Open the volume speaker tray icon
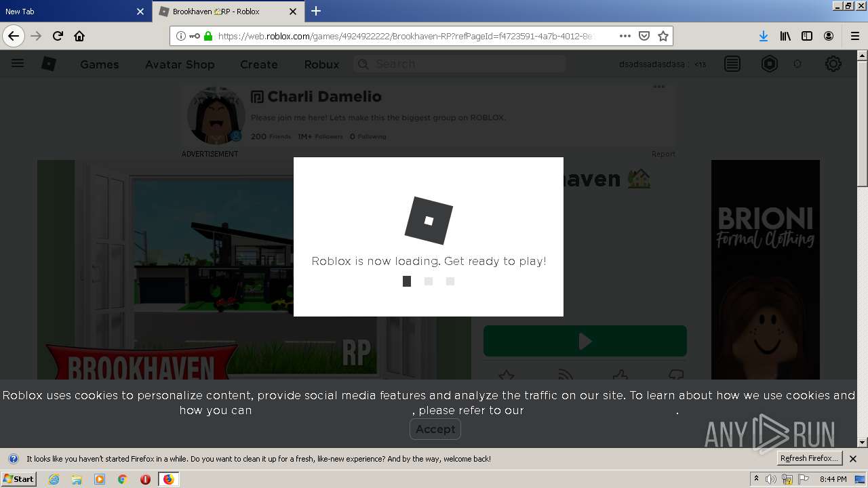868x488 pixels. [771, 479]
